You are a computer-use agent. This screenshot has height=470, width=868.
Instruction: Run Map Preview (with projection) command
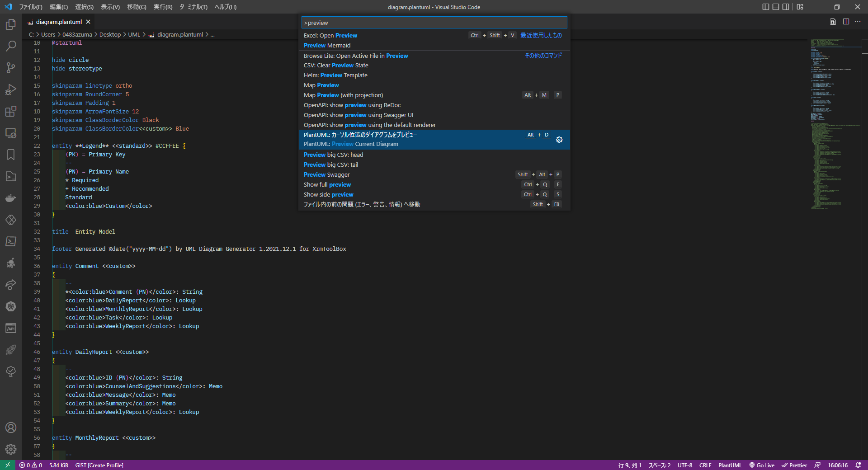[x=434, y=95]
